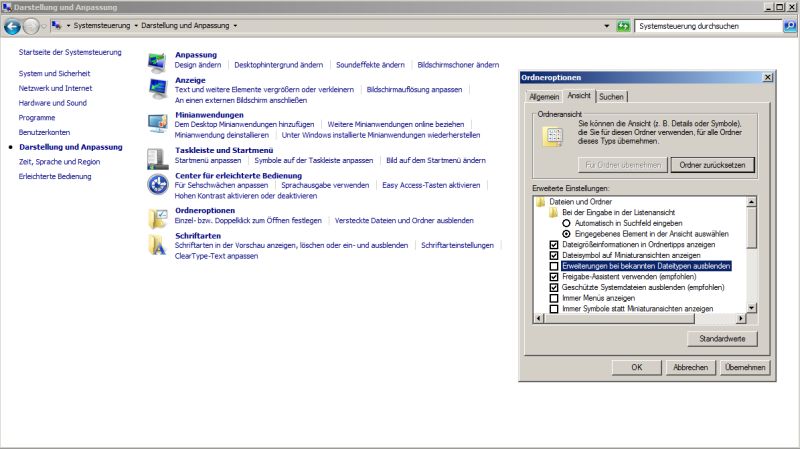Click the green refresh icon in address bar
Viewport: 800px width, 449px height.
[623, 26]
